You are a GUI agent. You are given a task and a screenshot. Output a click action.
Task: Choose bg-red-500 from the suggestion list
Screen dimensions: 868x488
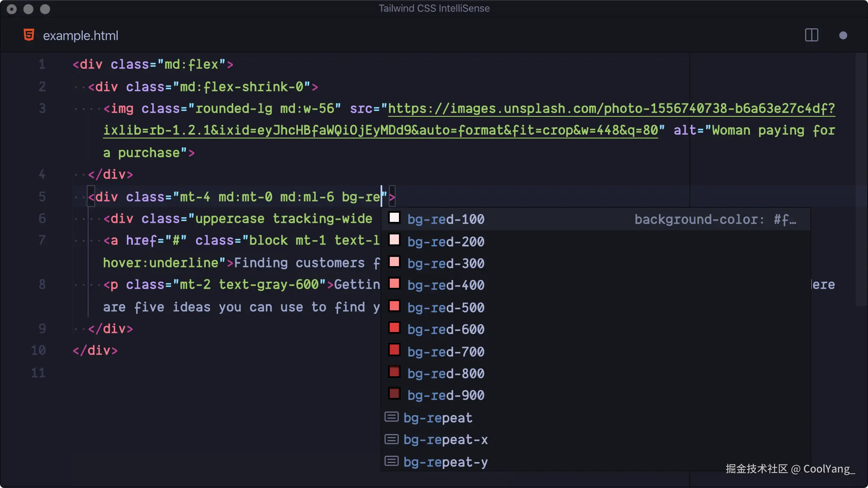(x=446, y=308)
